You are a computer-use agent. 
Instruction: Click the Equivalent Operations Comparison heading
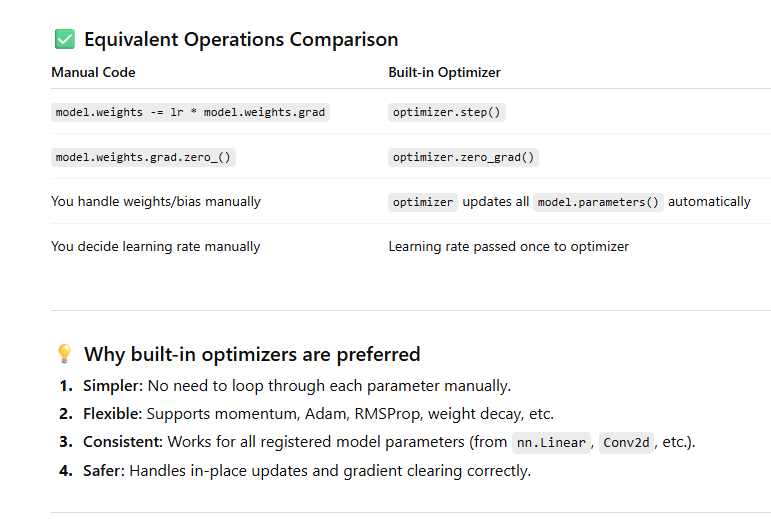241,40
